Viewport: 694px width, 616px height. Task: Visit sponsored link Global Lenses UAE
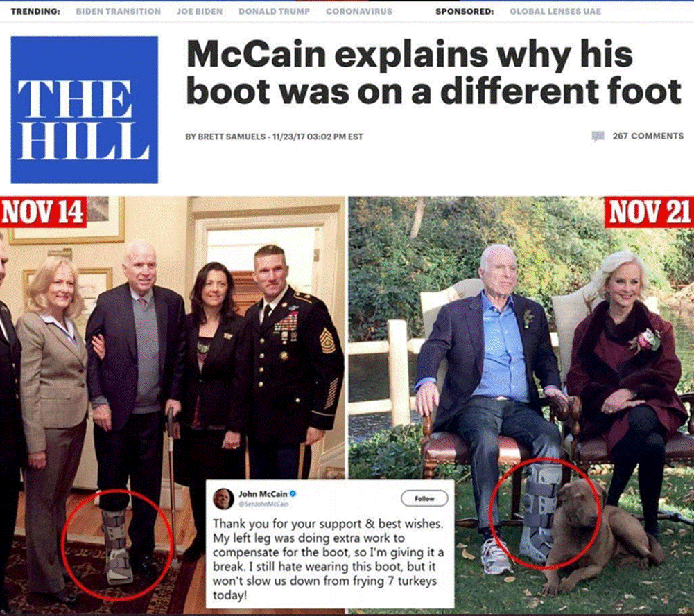555,12
